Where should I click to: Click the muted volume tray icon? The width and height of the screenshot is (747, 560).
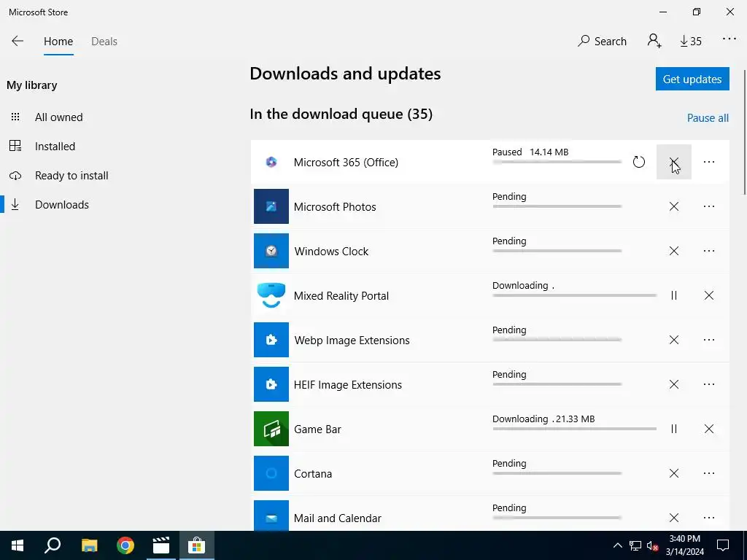pos(652,545)
